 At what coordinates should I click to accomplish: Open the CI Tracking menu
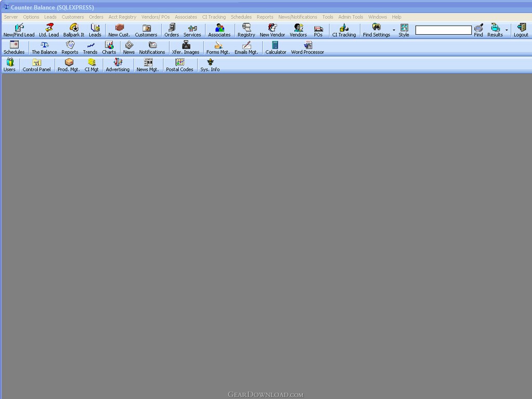(214, 17)
